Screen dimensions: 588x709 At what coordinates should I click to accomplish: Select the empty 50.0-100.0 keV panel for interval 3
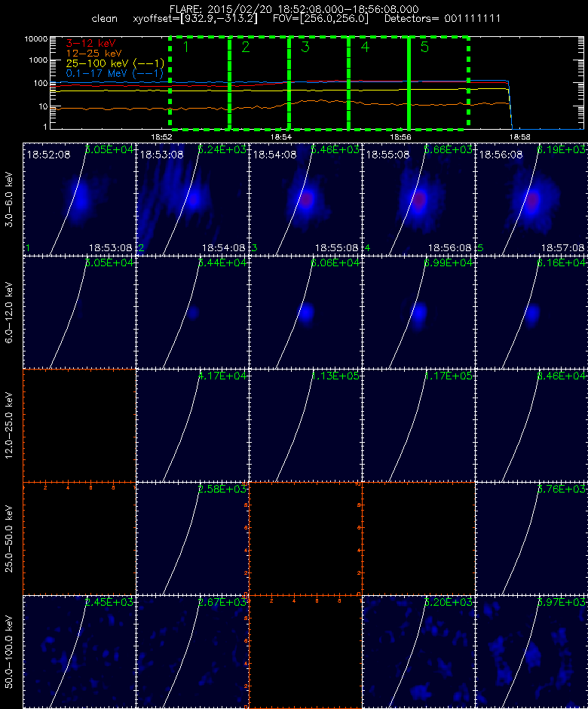tap(305, 652)
